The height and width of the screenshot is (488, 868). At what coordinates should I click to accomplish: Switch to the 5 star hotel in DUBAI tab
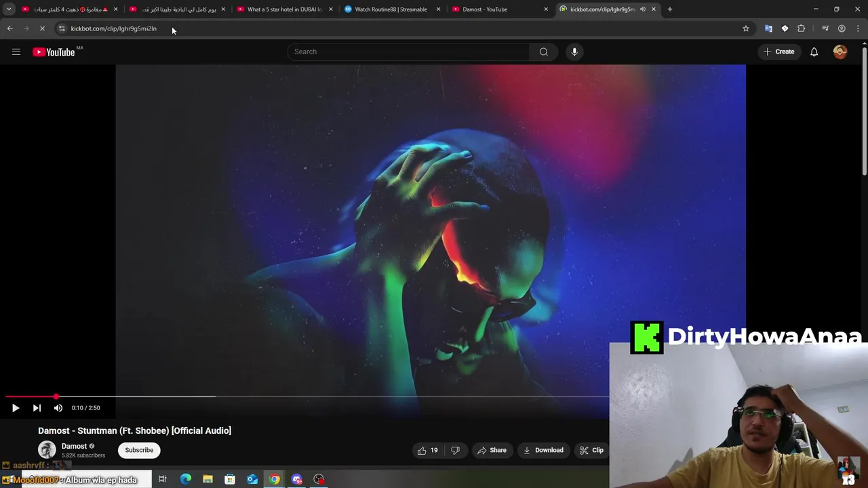coord(285,9)
